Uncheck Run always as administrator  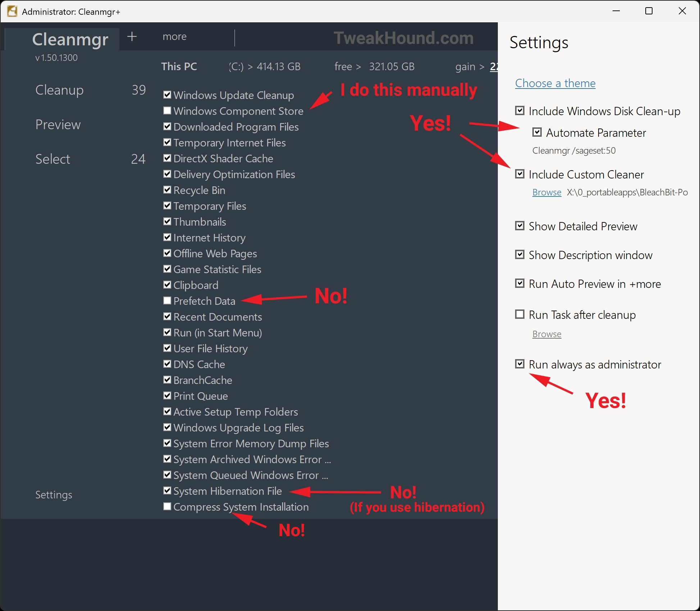pos(519,364)
